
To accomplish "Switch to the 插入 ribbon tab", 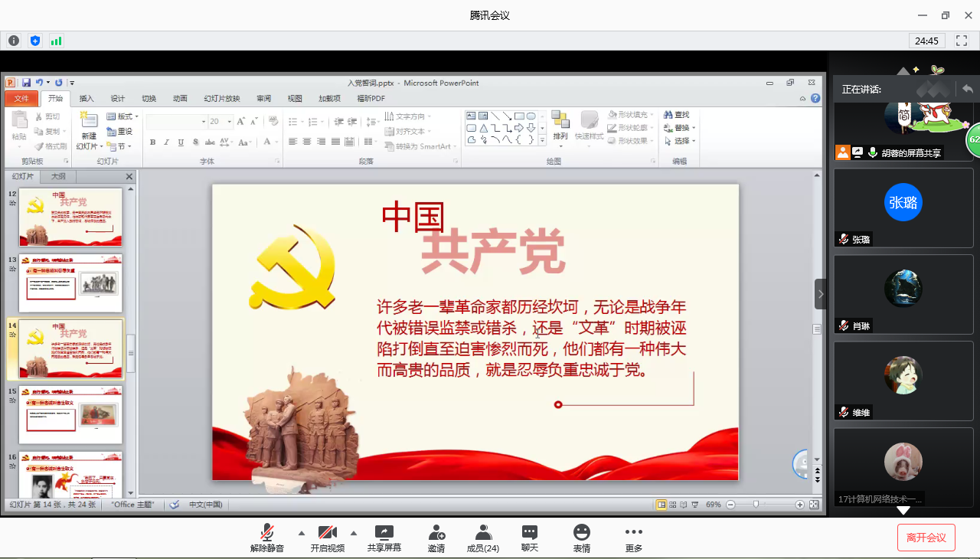I will [x=87, y=99].
